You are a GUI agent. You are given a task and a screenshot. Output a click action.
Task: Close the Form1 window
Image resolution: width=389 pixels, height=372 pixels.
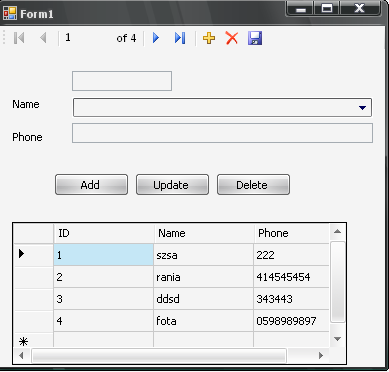coord(359,9)
